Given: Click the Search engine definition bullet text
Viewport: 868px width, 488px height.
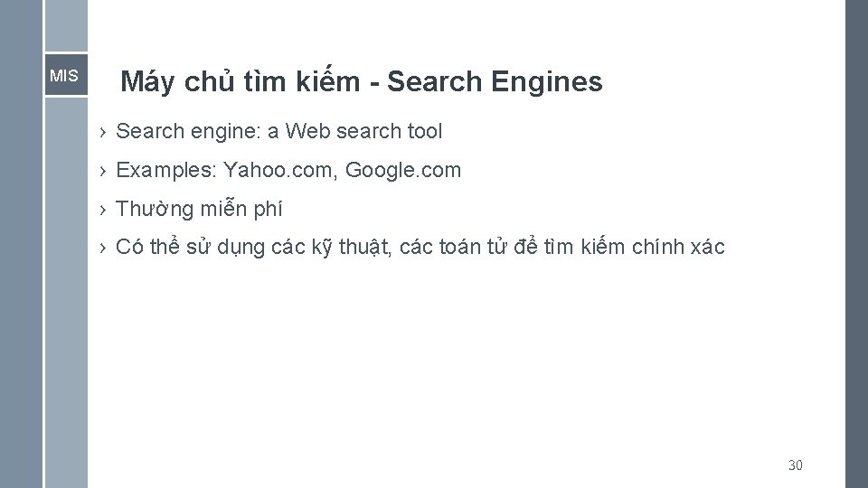Looking at the screenshot, I should point(279,131).
